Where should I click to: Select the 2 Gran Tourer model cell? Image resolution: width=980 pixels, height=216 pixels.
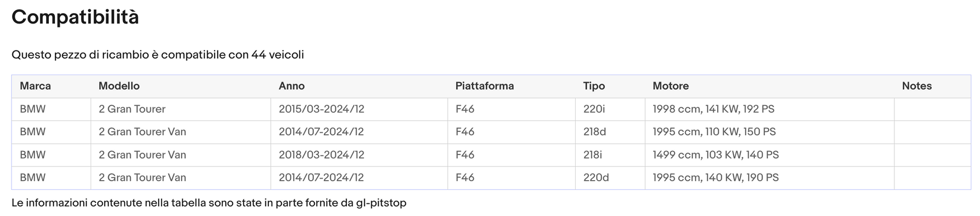pos(181,109)
